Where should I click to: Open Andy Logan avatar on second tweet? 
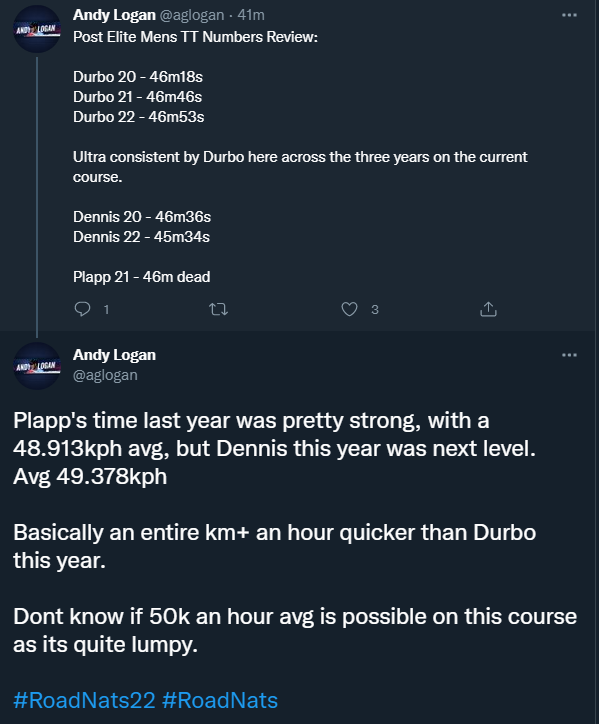point(37,366)
